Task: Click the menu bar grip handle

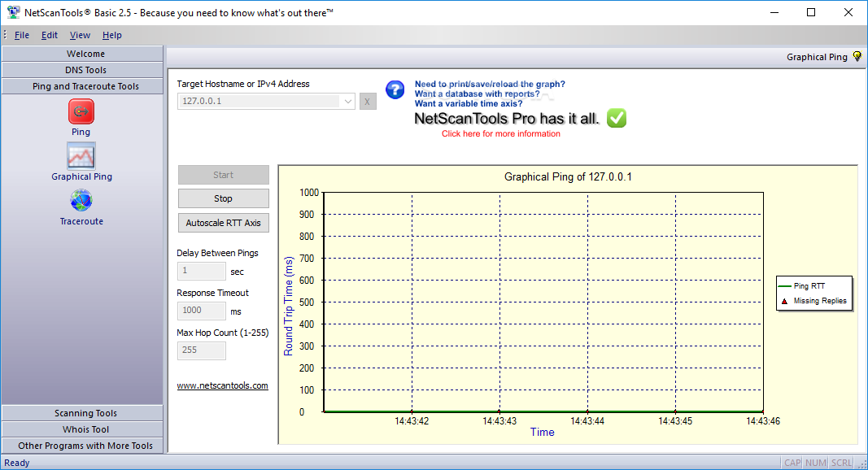Action: pyautogui.click(x=5, y=35)
